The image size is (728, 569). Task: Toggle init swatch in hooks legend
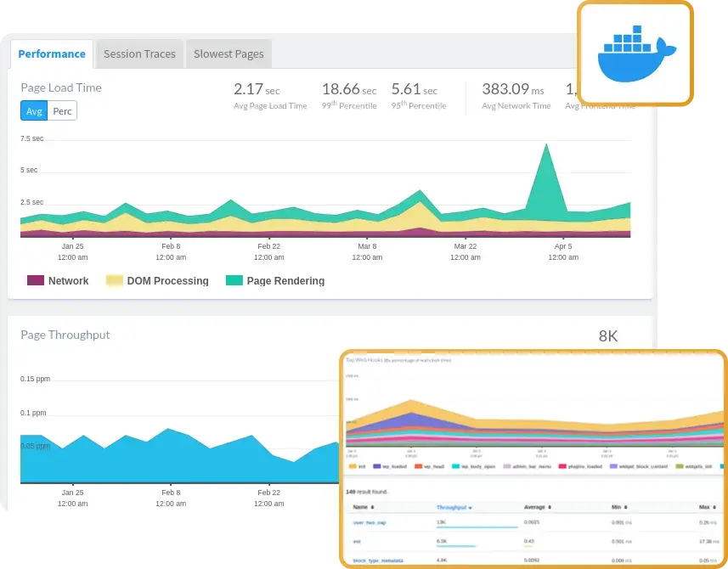pyautogui.click(x=352, y=466)
